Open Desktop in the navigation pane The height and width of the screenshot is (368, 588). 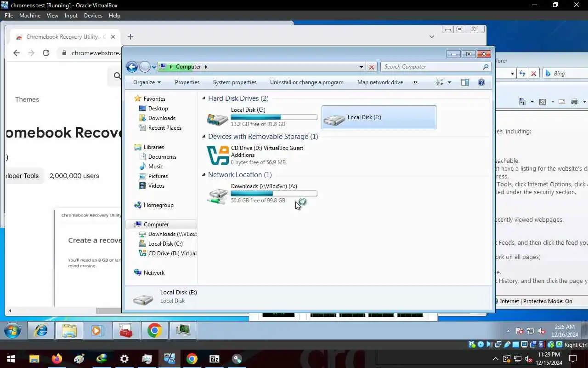click(158, 109)
